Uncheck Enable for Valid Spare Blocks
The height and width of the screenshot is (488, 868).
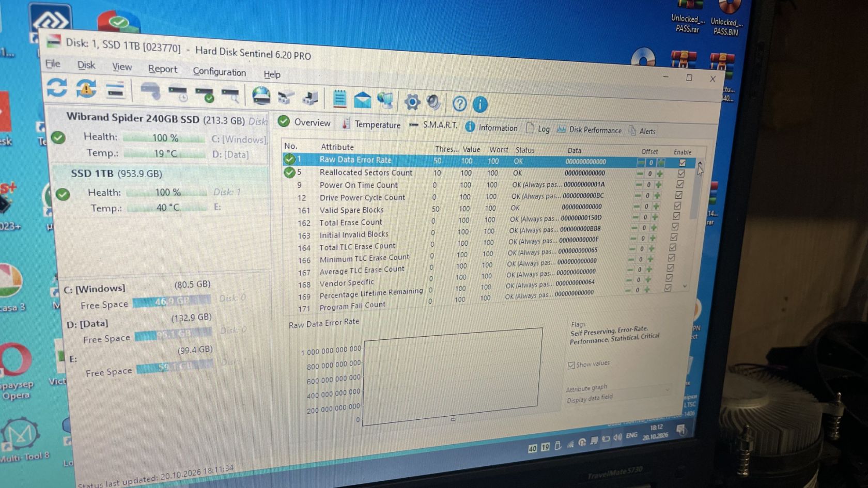pos(677,206)
